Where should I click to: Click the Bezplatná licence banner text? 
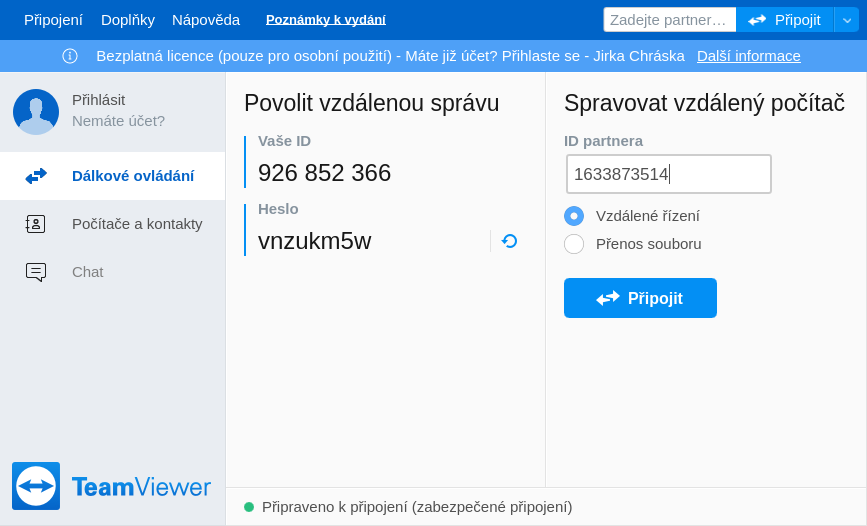[x=390, y=56]
